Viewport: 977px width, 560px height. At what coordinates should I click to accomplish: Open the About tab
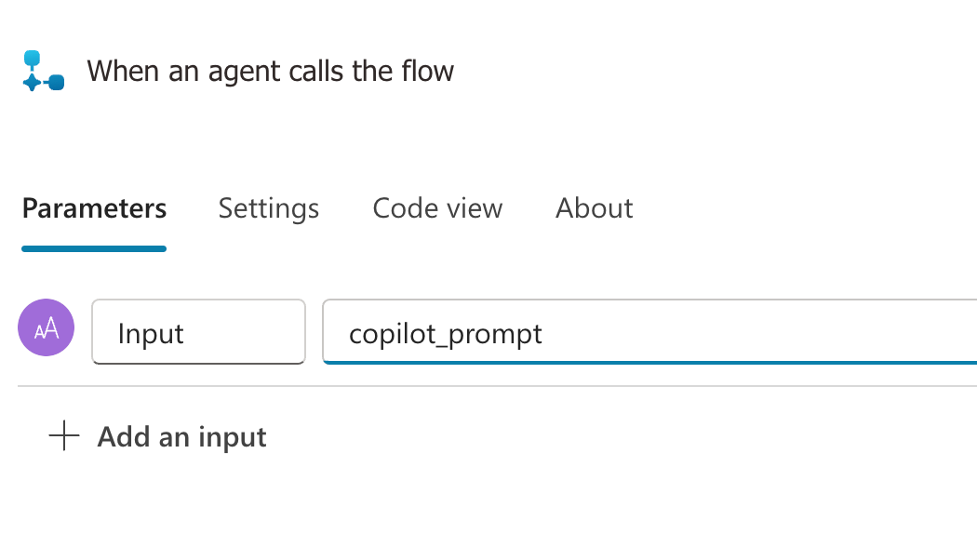(x=594, y=208)
